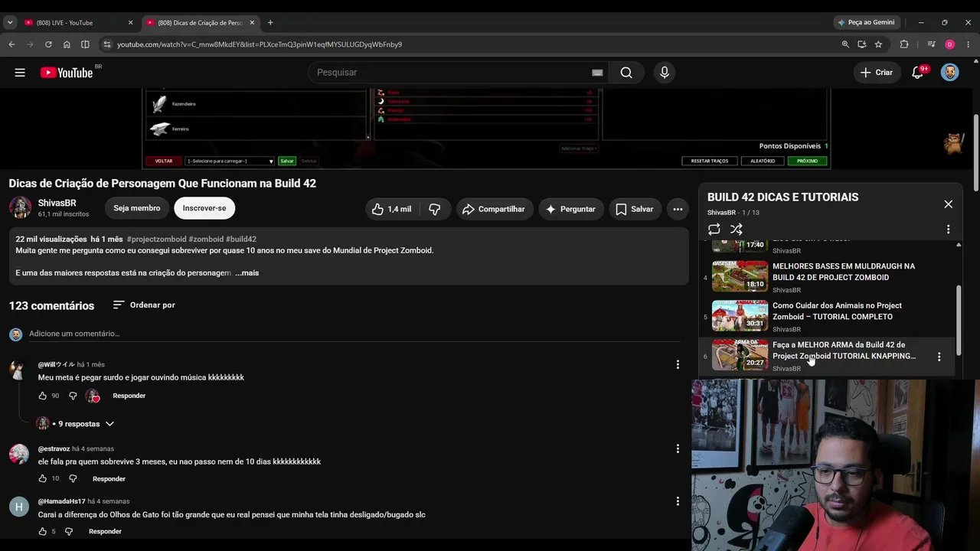Open ShivasBR channel avatar by the title
This screenshot has height=551, width=980.
coord(20,208)
